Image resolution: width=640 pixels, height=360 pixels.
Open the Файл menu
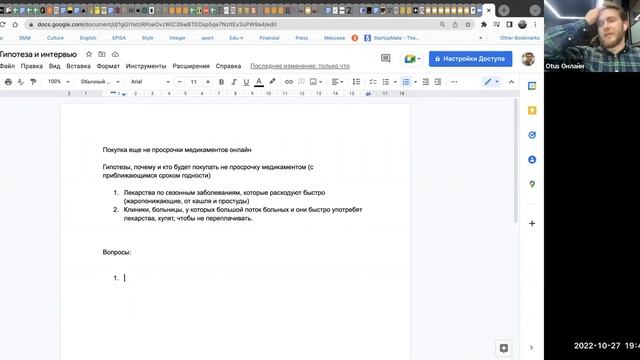(x=7, y=66)
